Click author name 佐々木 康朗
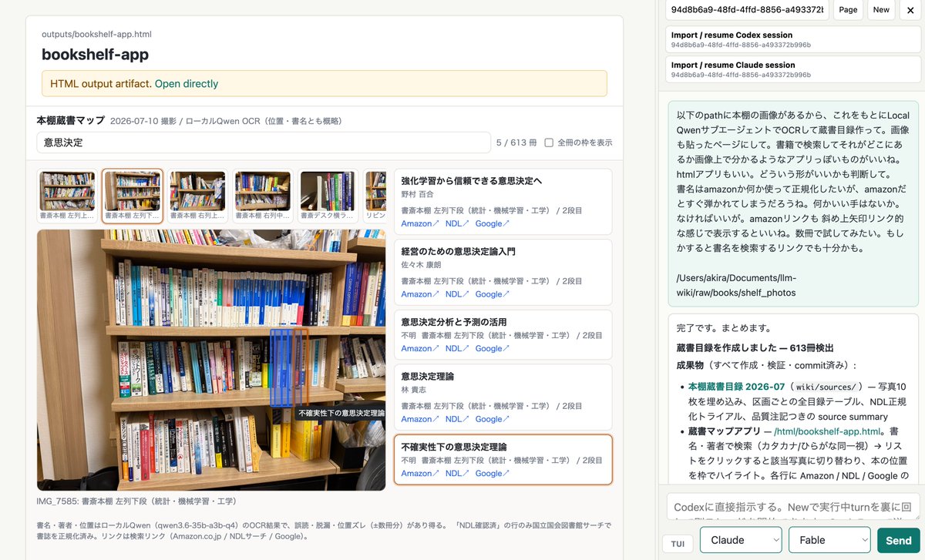Viewport: 925px width, 560px height. pyautogui.click(x=422, y=264)
